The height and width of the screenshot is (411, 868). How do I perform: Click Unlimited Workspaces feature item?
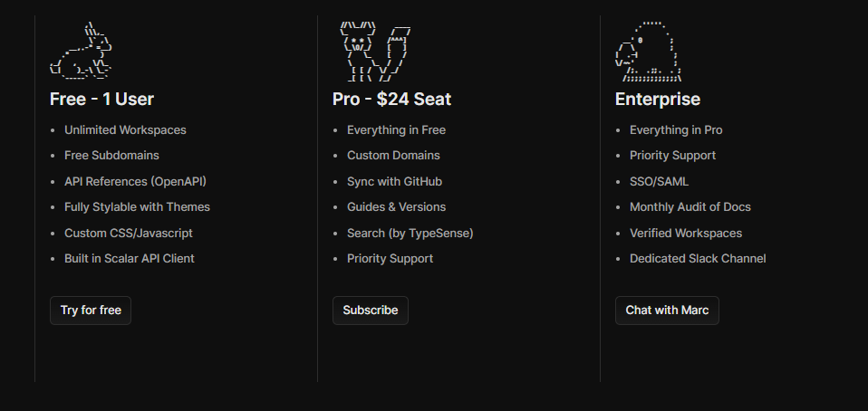125,130
